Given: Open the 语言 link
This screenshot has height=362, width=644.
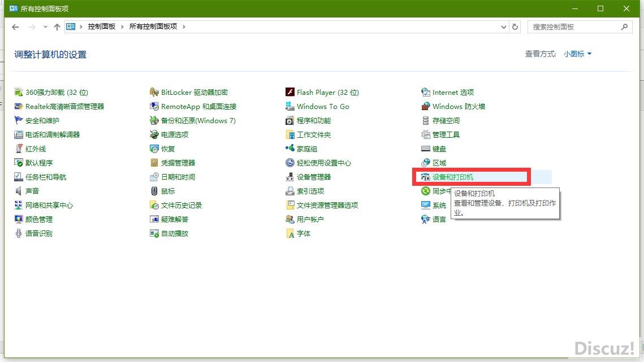Looking at the screenshot, I should [439, 219].
